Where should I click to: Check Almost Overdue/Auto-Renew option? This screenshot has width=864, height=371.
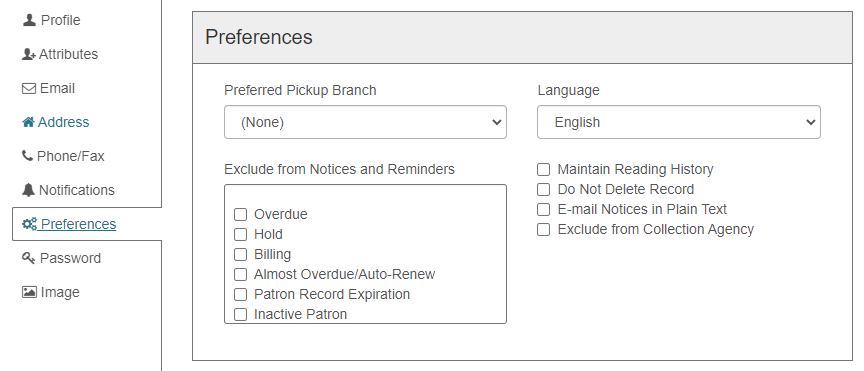click(240, 274)
